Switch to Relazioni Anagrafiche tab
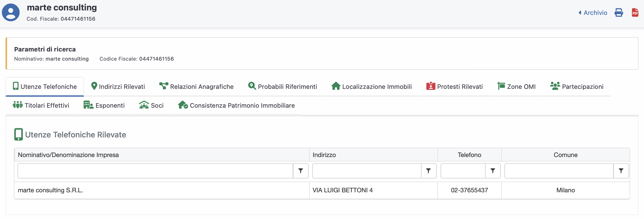The height and width of the screenshot is (220, 644). coord(196,86)
